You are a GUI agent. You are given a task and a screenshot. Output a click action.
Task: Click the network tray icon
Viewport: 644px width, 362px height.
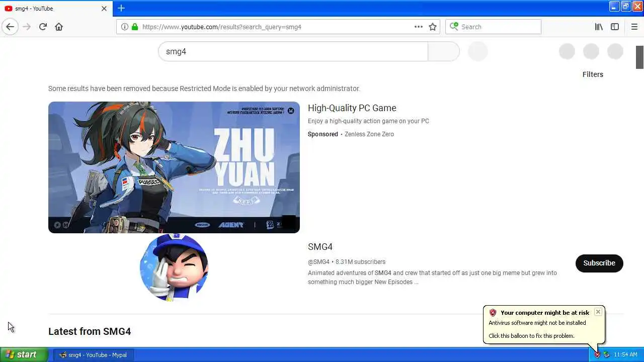coord(606,354)
